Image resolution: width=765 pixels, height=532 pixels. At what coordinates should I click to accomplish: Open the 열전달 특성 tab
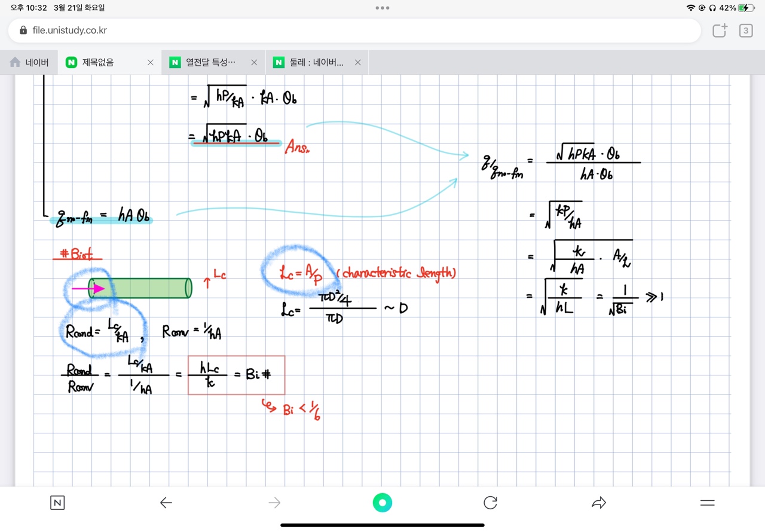click(x=206, y=62)
